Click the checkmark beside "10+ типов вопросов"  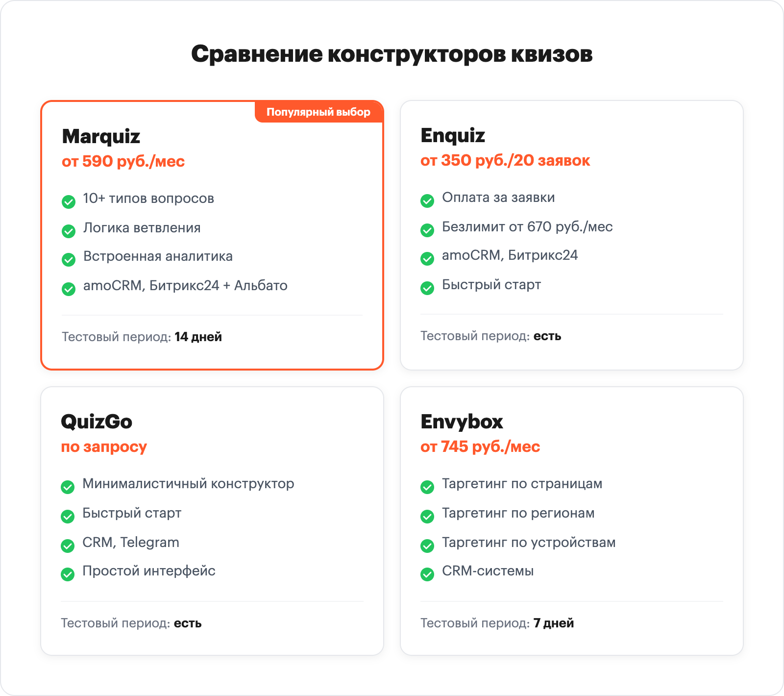pos(68,202)
